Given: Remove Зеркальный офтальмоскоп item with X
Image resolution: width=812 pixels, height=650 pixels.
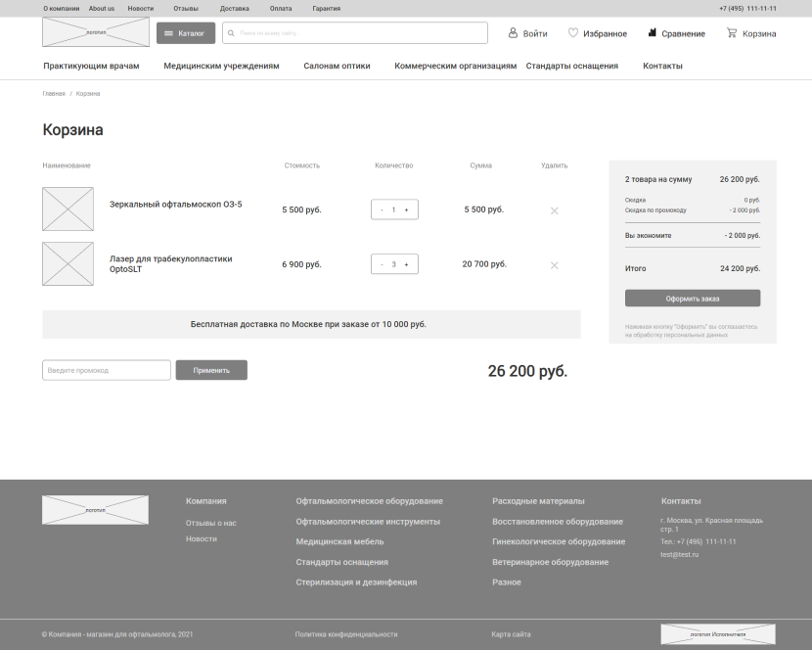Looking at the screenshot, I should coord(555,210).
